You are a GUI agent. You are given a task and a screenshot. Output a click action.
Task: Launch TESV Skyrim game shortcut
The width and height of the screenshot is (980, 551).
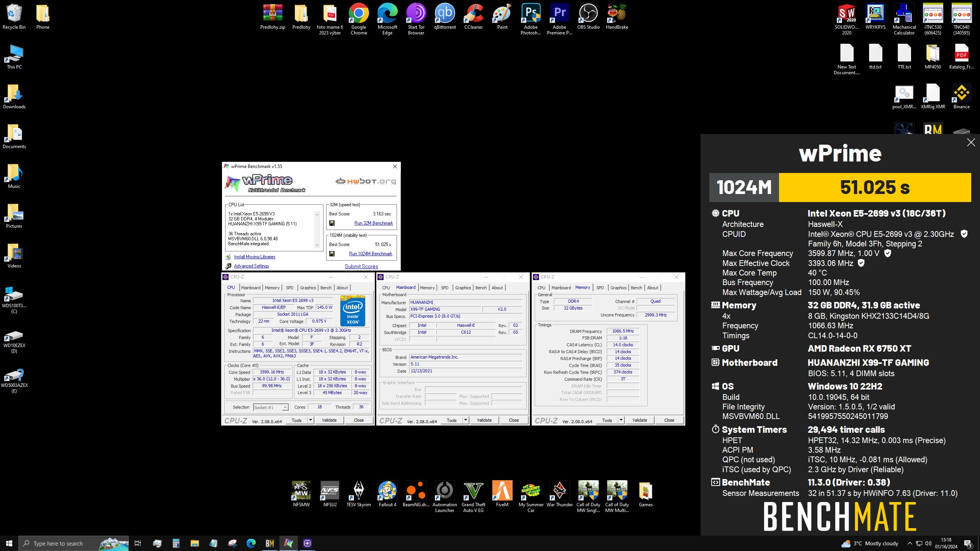pyautogui.click(x=359, y=494)
